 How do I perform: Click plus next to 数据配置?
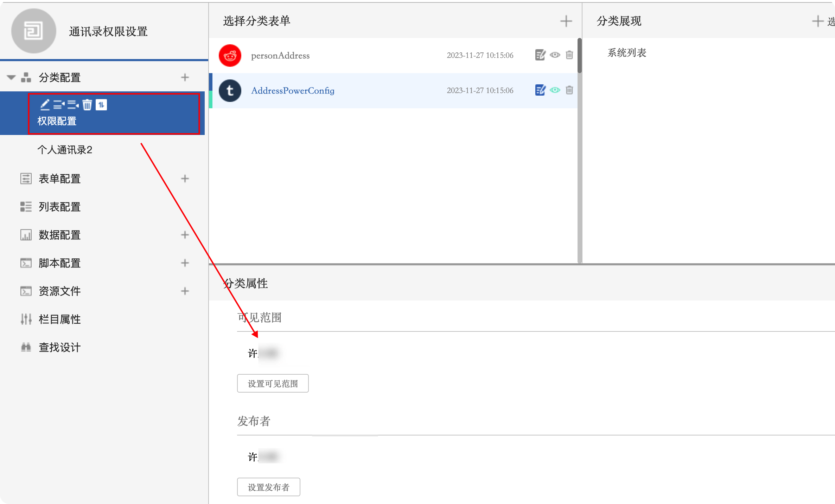coord(185,235)
